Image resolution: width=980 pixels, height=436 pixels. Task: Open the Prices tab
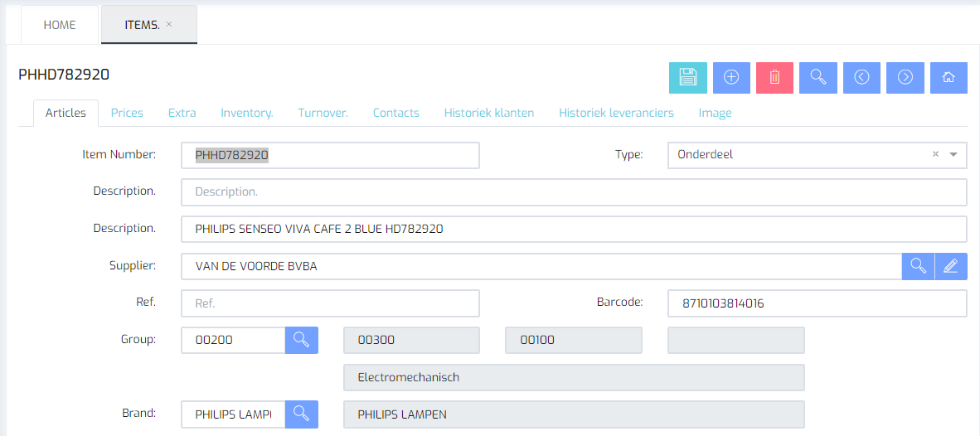[x=127, y=113]
